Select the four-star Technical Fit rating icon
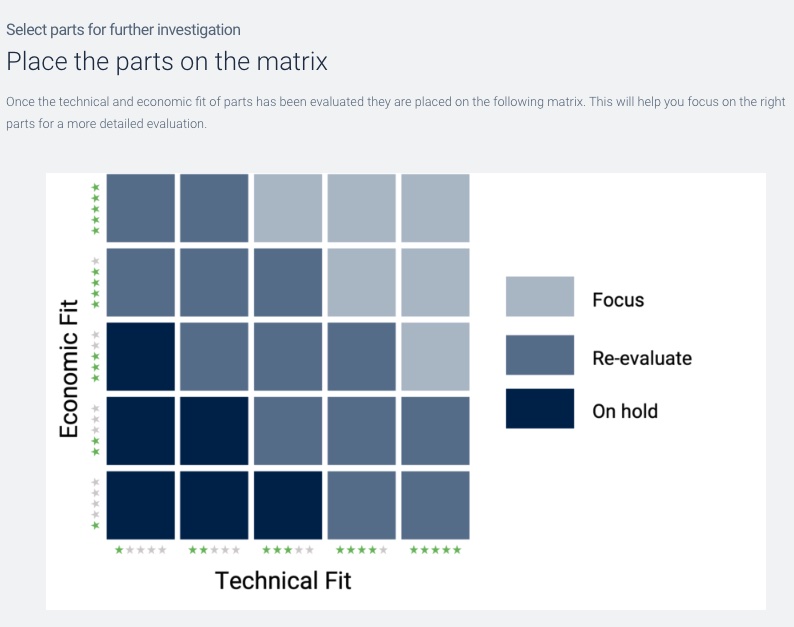Screen dimensions: 794x627 [362, 550]
